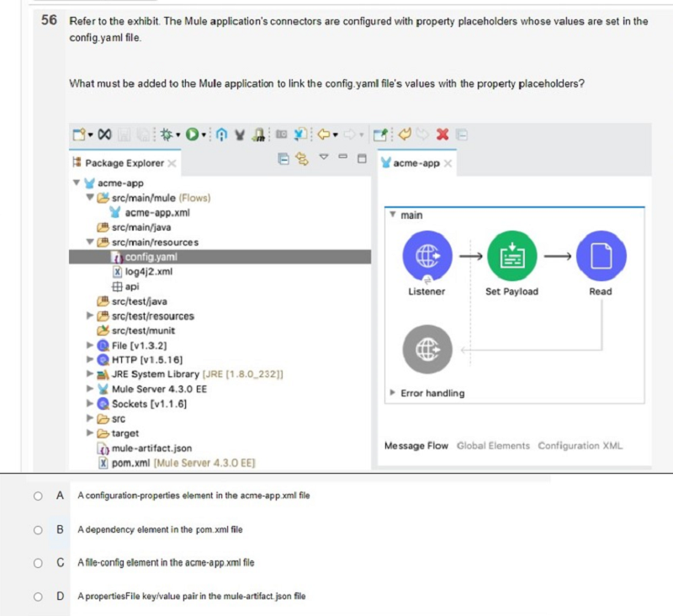Choose answer option B radio button

[x=38, y=530]
